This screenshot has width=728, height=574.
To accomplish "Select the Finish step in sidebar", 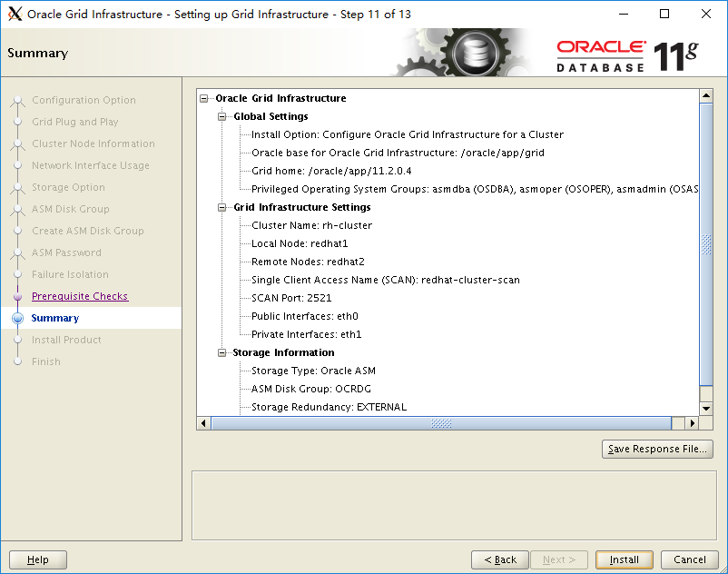I will coord(46,361).
